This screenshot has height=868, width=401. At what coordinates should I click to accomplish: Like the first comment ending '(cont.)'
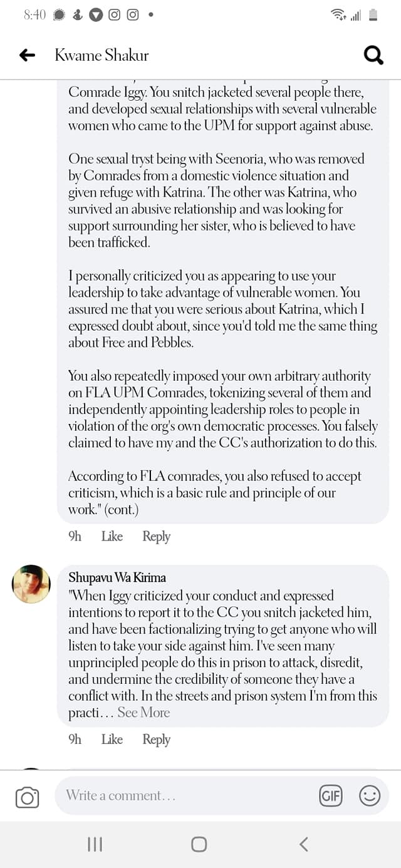(x=112, y=537)
